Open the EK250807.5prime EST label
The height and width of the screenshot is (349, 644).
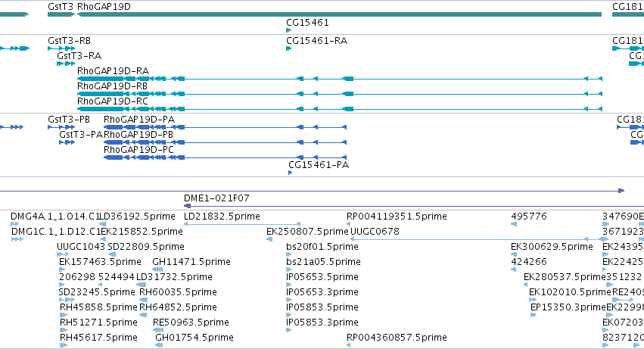307,232
